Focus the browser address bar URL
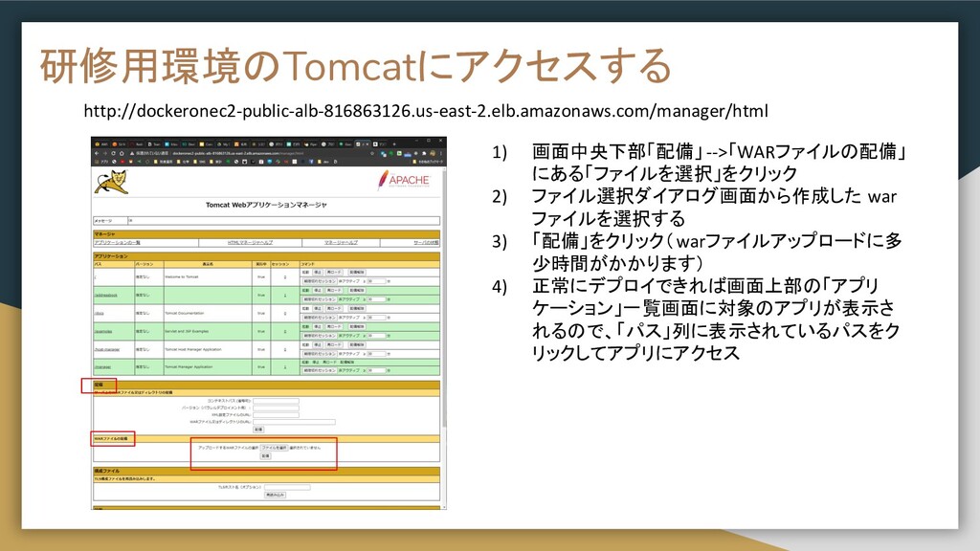The width and height of the screenshot is (980, 551). (x=237, y=153)
